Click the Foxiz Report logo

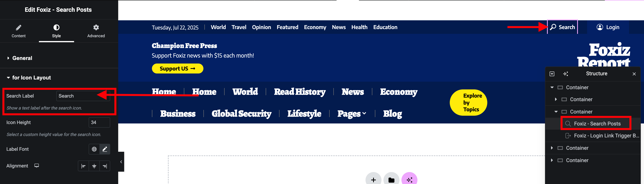click(x=603, y=55)
